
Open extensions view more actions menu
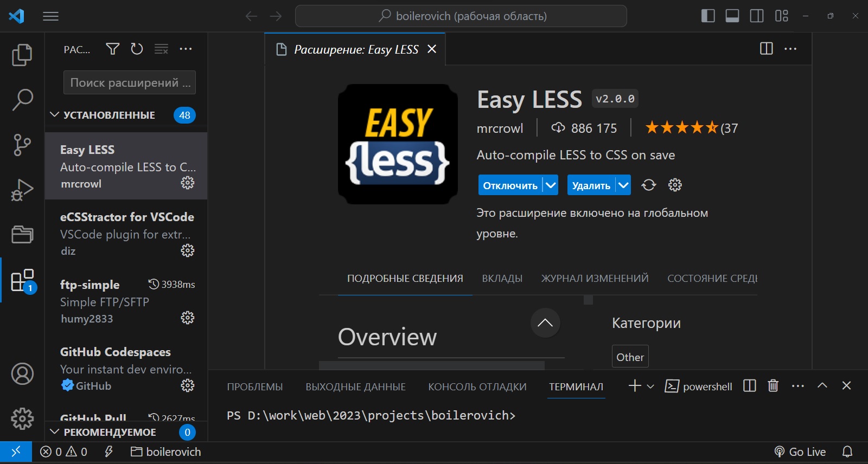[x=186, y=49]
